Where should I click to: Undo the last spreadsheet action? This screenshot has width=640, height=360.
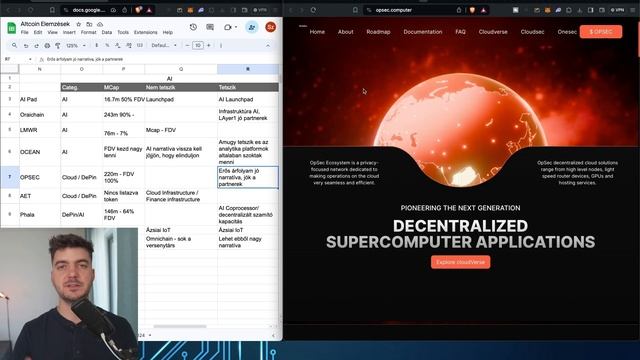[x=26, y=45]
